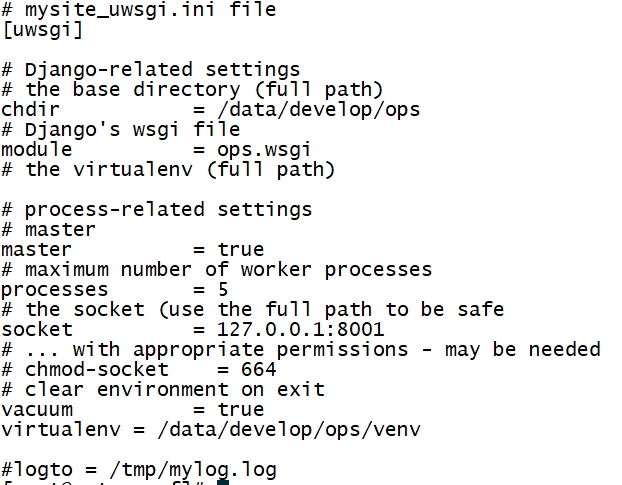This screenshot has height=485, width=622.
Task: Click the 'vacuum' setting key
Action: pyautogui.click(x=36, y=410)
